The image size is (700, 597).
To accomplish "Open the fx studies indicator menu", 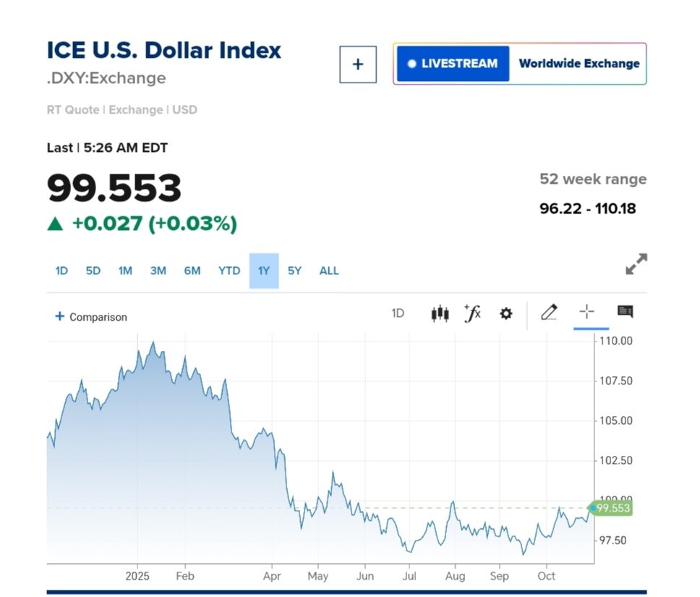I will coord(472,313).
